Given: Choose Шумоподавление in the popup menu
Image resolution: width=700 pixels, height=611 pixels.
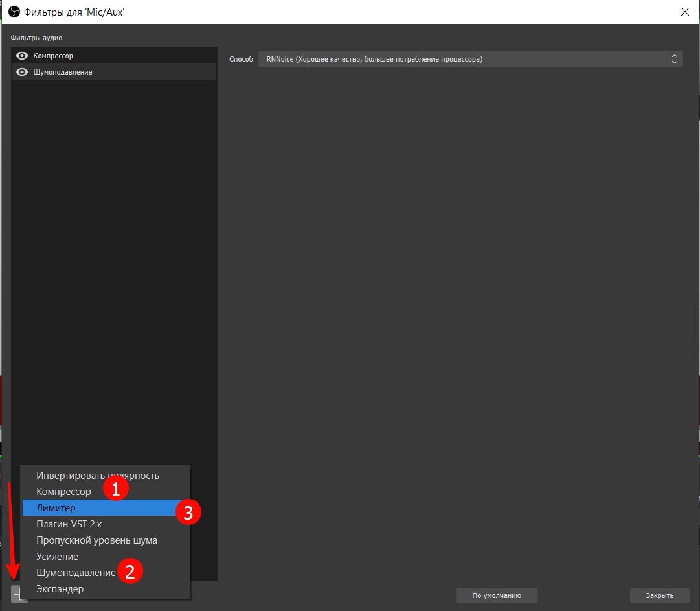Looking at the screenshot, I should (76, 573).
